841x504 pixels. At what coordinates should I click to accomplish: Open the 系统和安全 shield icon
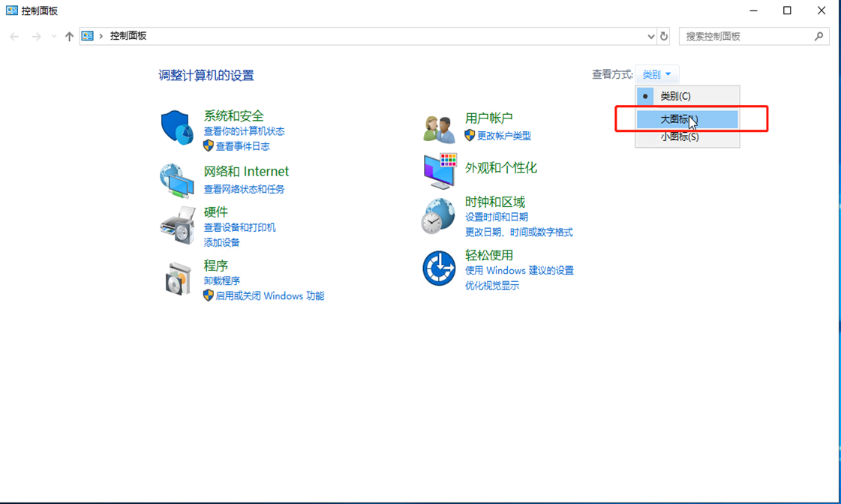tap(177, 127)
